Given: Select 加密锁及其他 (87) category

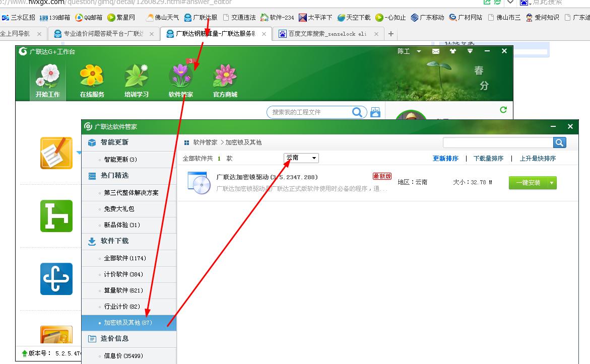Looking at the screenshot, I should 129,323.
